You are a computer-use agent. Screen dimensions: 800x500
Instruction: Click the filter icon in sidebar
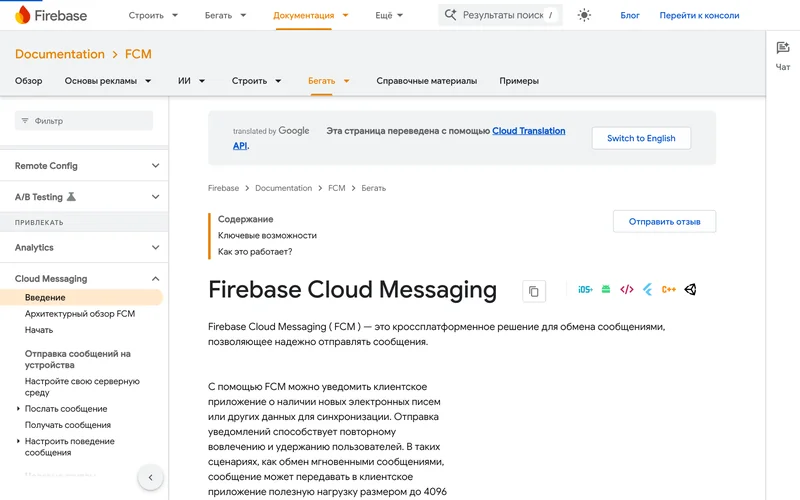tap(24, 121)
